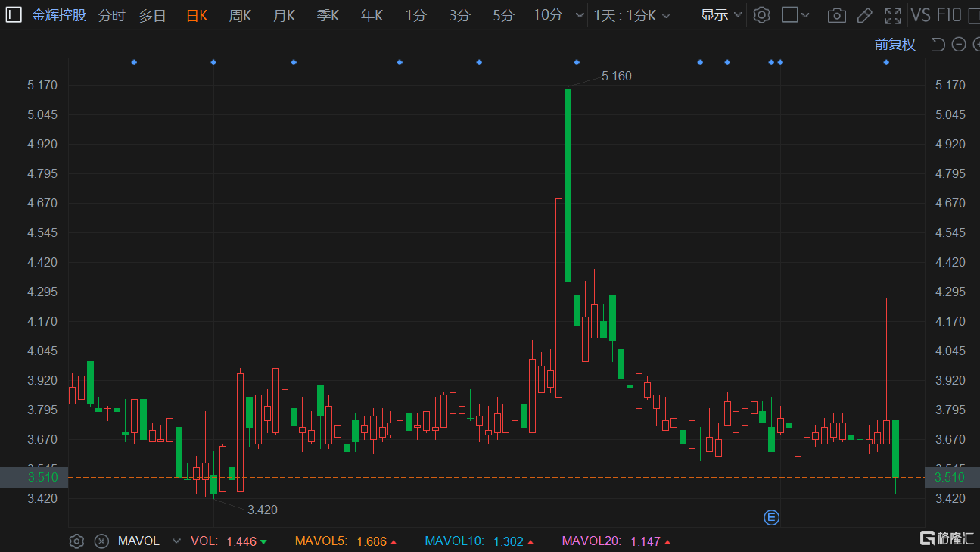Click 4.670 on the right price axis
980x552 pixels.
coord(950,203)
